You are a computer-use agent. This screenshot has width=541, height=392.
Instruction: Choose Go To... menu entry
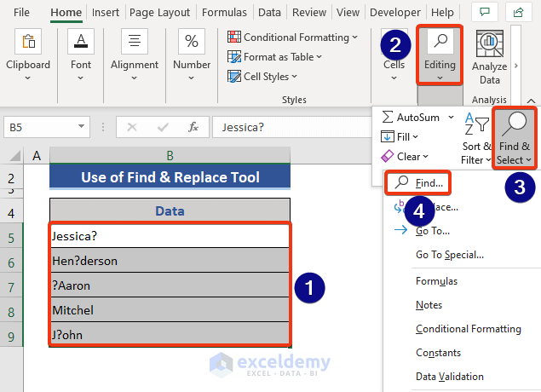click(x=433, y=230)
